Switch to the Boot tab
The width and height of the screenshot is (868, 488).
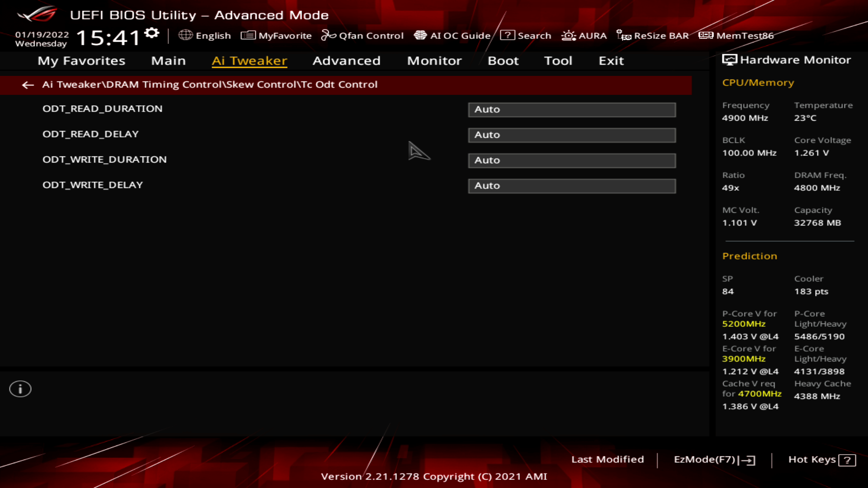click(x=503, y=61)
